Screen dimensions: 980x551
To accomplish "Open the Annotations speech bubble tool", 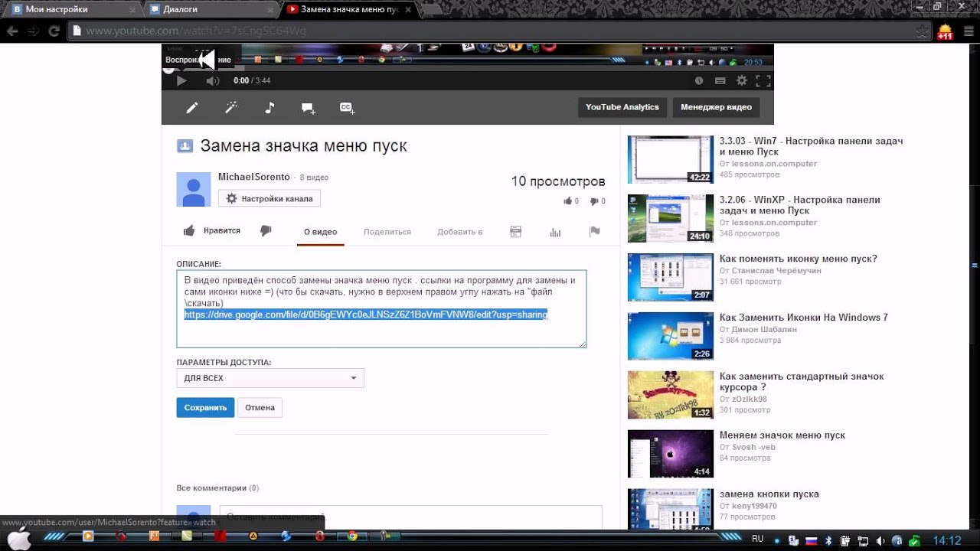I will click(309, 108).
